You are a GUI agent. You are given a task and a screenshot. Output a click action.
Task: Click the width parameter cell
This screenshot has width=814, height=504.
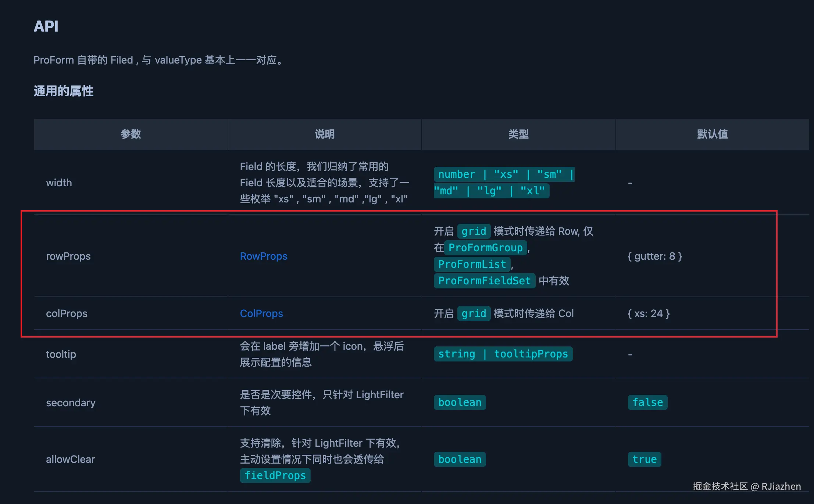click(59, 183)
